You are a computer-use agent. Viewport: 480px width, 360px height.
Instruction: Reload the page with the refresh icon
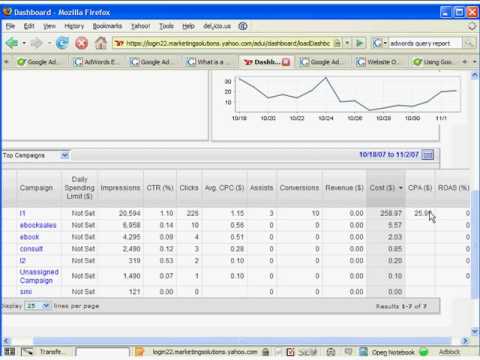tap(62, 43)
